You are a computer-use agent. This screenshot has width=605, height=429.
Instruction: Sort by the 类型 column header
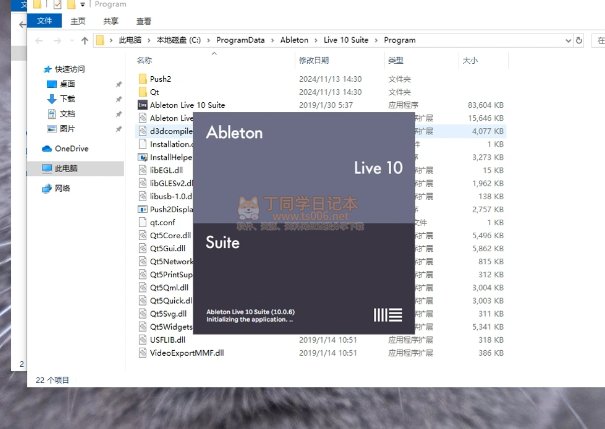pyautogui.click(x=395, y=60)
